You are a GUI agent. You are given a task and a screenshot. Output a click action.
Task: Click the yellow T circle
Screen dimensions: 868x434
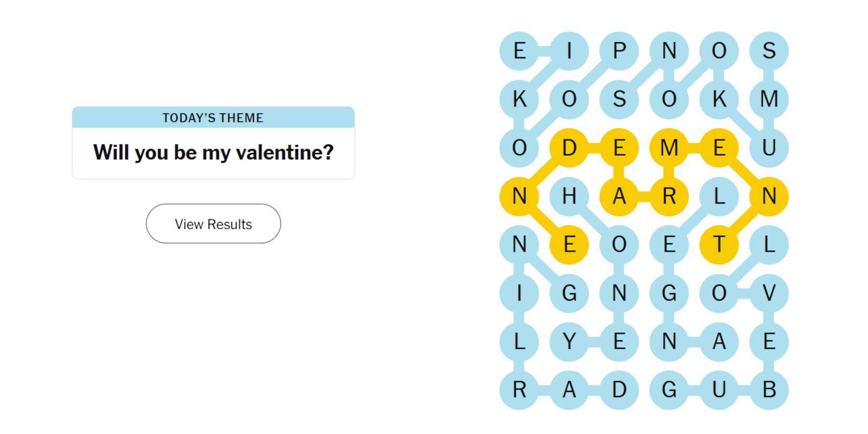pos(719,245)
